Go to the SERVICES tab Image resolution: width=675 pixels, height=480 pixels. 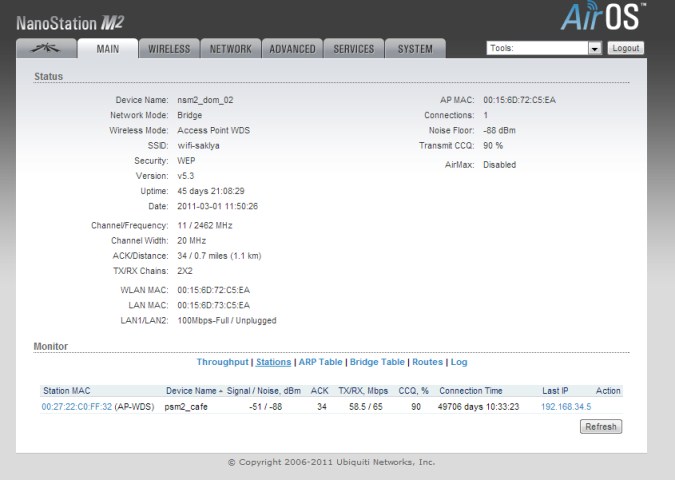click(x=354, y=49)
